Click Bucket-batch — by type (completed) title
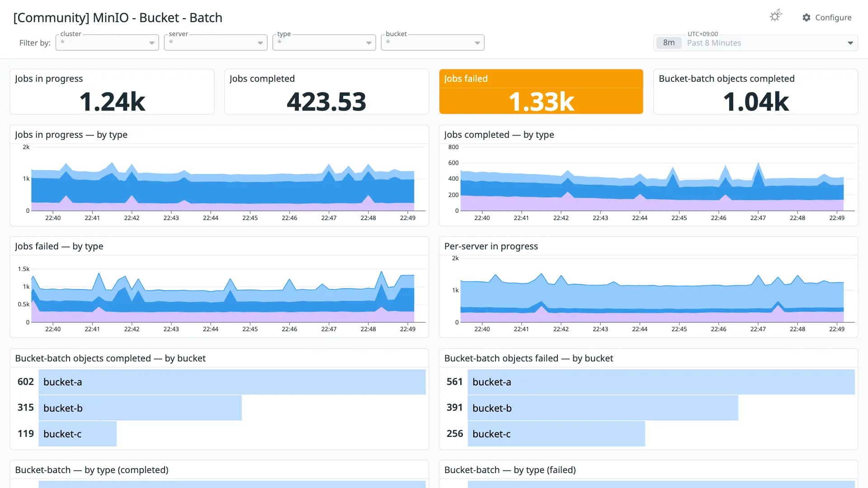Screen dimensions: 868x488 92,470
